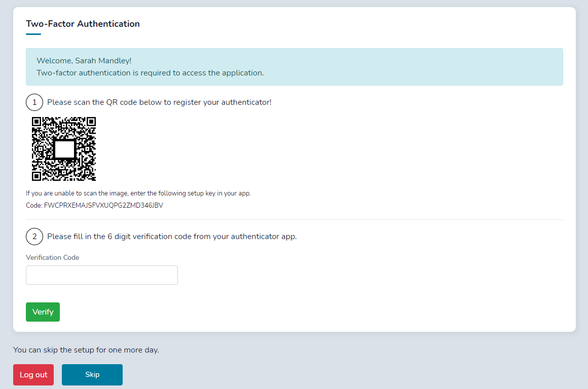Click the Verification Code label
Viewport: 588px width, 389px height.
point(53,257)
